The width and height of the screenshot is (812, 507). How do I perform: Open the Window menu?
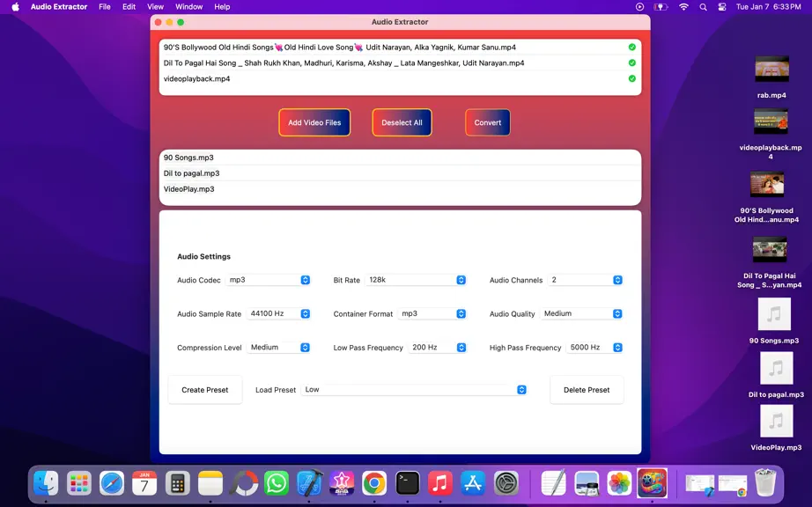188,7
